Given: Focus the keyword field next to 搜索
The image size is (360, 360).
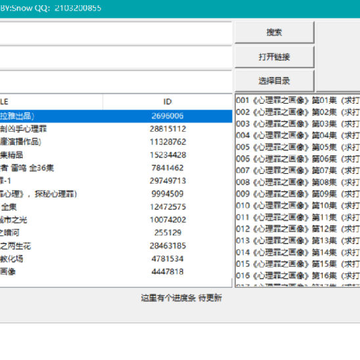Looking at the screenshot, I should coord(115,33).
